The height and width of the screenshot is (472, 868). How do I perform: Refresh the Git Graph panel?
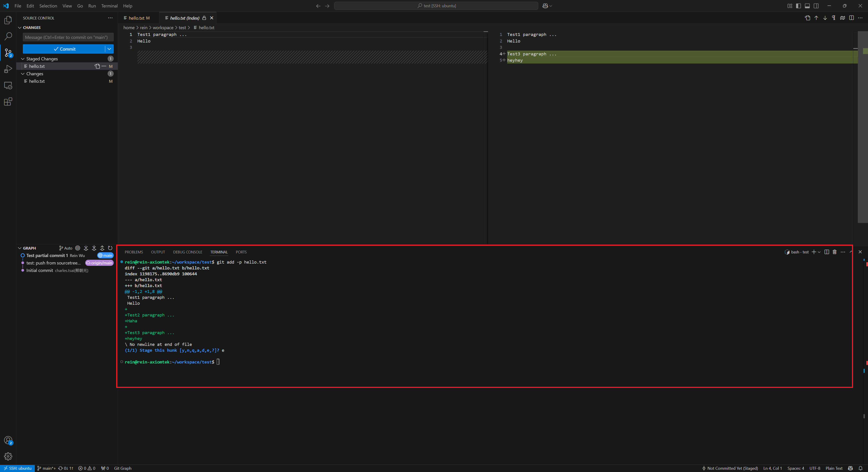point(110,248)
